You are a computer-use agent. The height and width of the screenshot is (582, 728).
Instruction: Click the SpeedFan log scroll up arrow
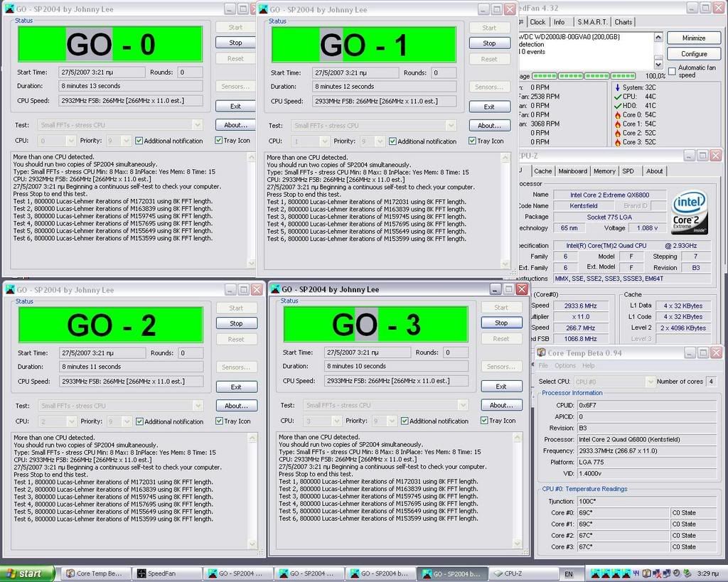tap(658, 37)
